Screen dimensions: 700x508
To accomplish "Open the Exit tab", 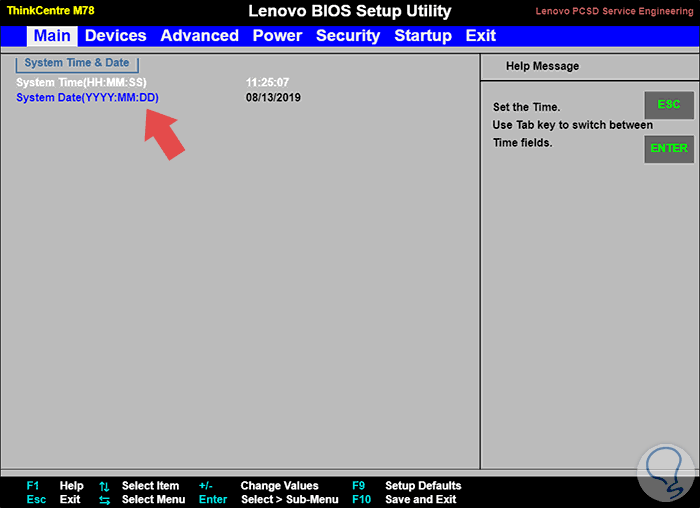I will [480, 36].
